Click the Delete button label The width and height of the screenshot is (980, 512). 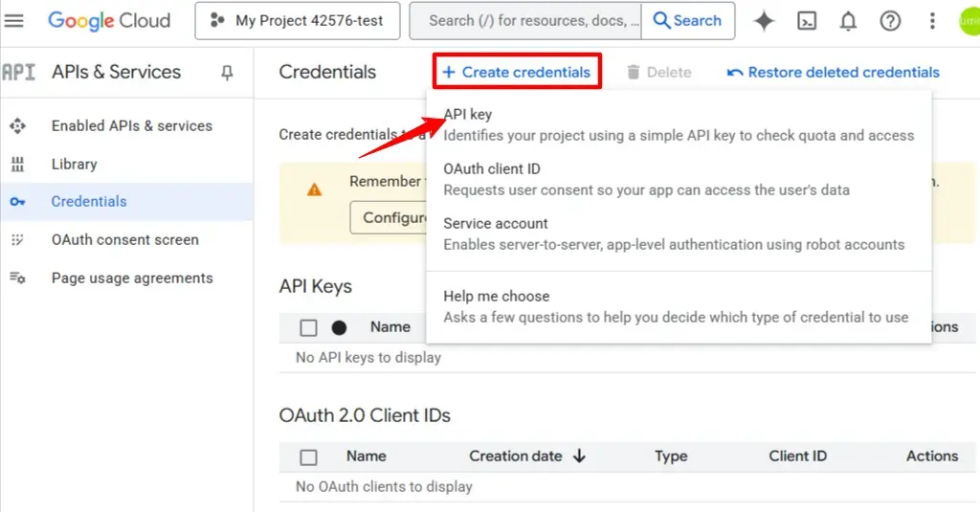coord(669,73)
